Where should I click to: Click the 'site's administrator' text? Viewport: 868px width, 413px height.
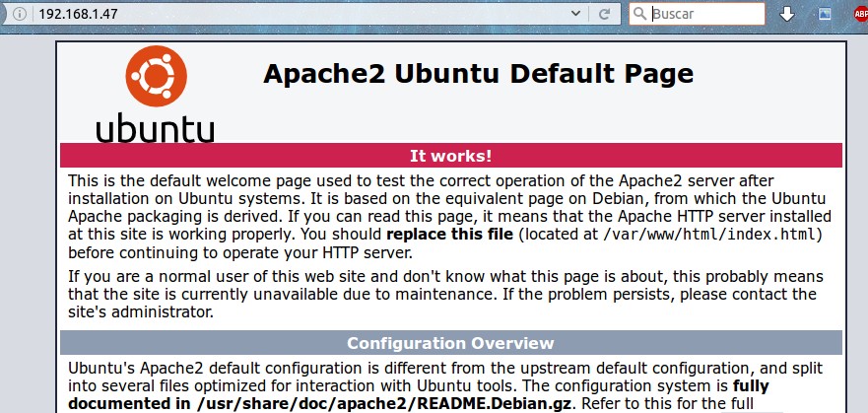point(141,311)
